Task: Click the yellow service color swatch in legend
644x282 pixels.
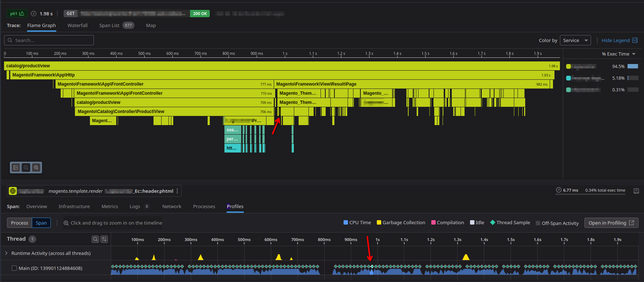Action: (x=568, y=66)
